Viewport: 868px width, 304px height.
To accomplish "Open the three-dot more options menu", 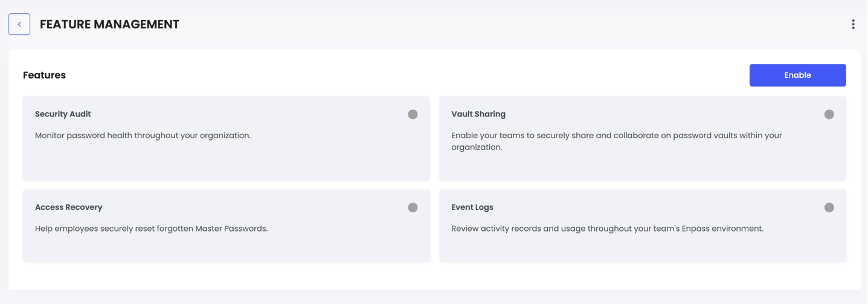I will (x=853, y=24).
